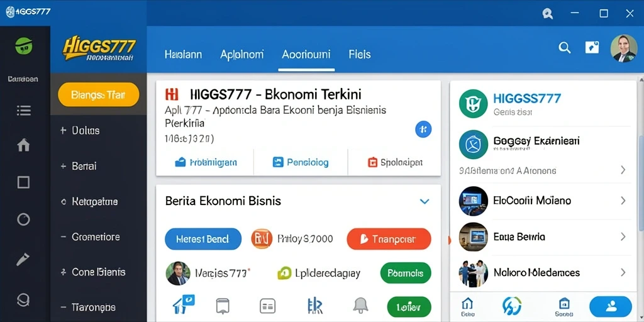Open the Eatia Berwia thumbnail

(473, 237)
